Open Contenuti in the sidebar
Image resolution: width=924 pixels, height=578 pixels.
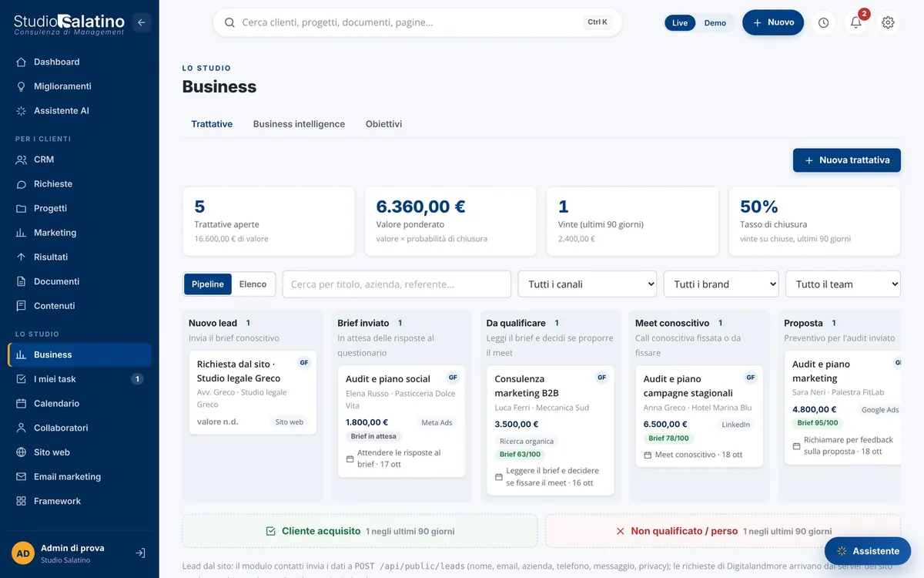pyautogui.click(x=79, y=306)
